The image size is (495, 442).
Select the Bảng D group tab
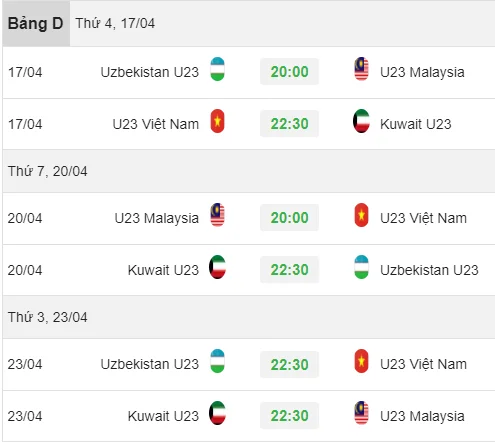36,23
